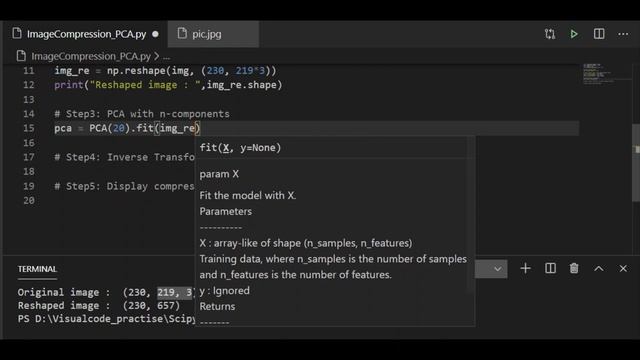Click the unsaved dot on ImageCompression_PCA.py tab
This screenshot has width=640, height=360.
(x=156, y=34)
